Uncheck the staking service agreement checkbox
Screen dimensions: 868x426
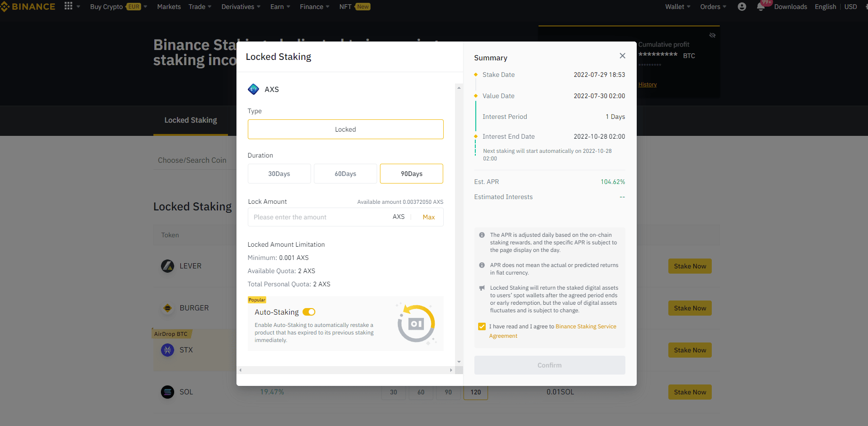point(481,326)
